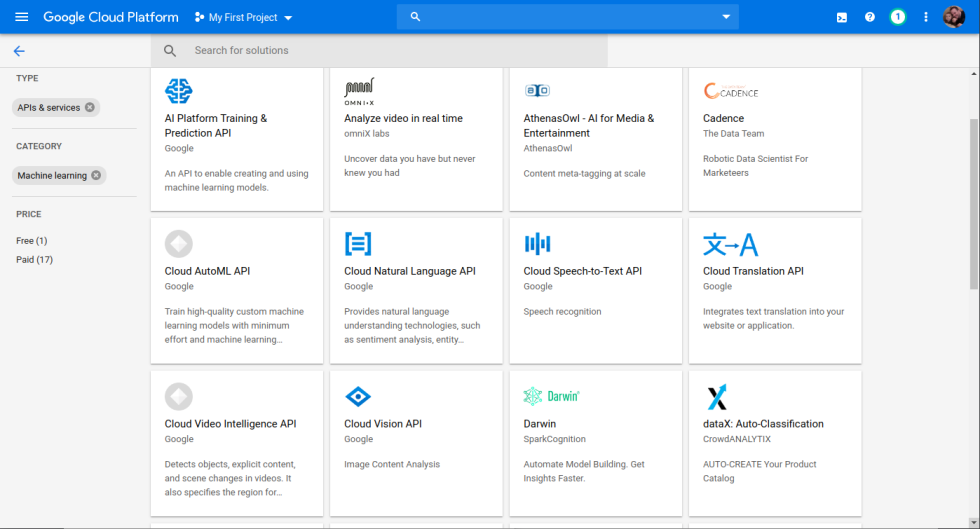This screenshot has width=980, height=529.
Task: Remove the Machine learning category filter
Action: point(96,176)
